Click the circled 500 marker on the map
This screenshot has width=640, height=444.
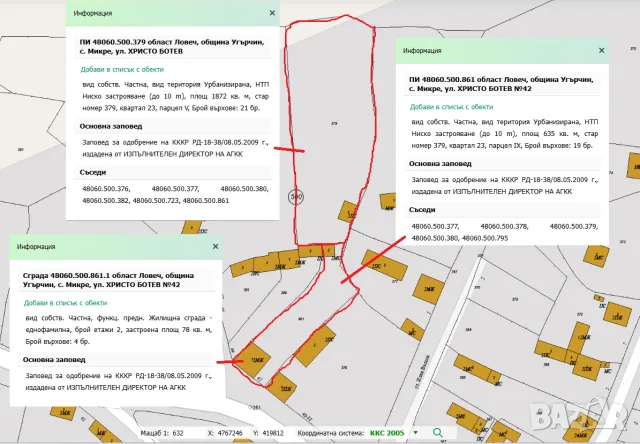pos(296,197)
